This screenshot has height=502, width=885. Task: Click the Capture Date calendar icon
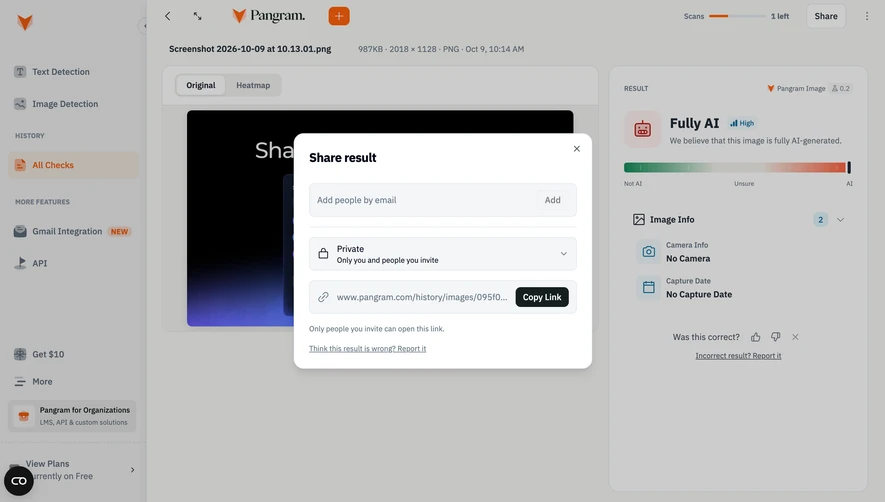click(649, 287)
